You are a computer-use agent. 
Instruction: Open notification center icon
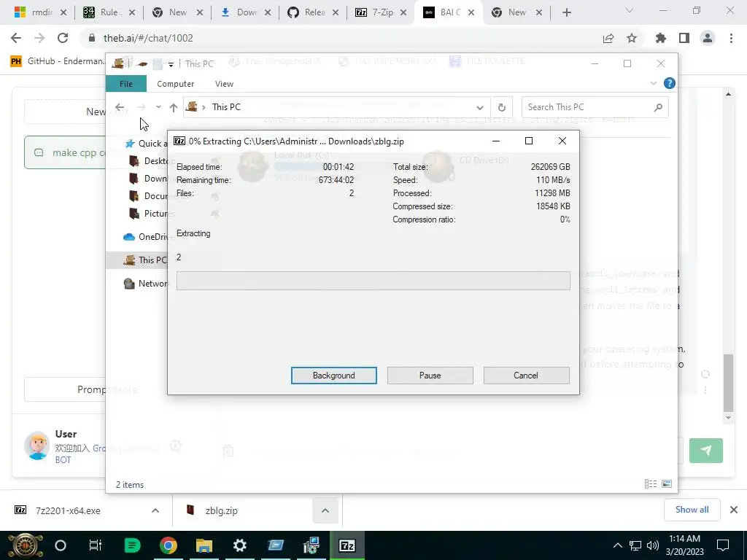[x=723, y=545]
